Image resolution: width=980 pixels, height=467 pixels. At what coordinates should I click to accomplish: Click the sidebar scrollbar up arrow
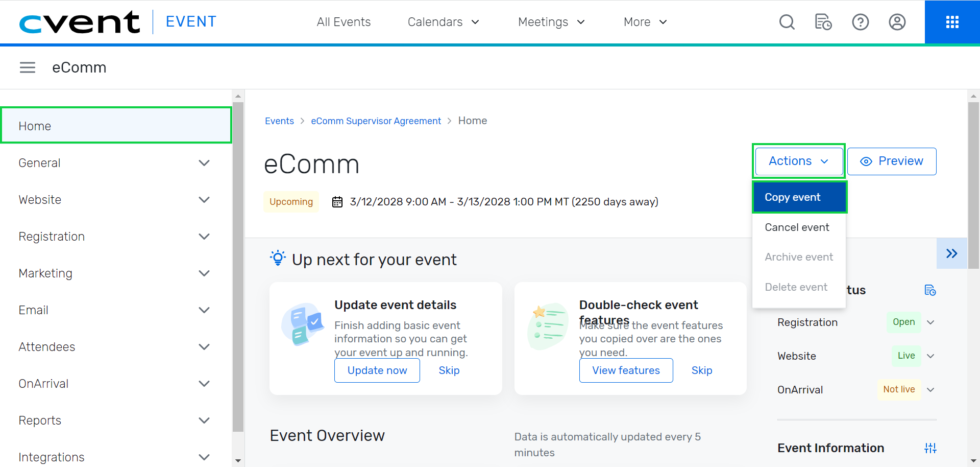pyautogui.click(x=238, y=96)
